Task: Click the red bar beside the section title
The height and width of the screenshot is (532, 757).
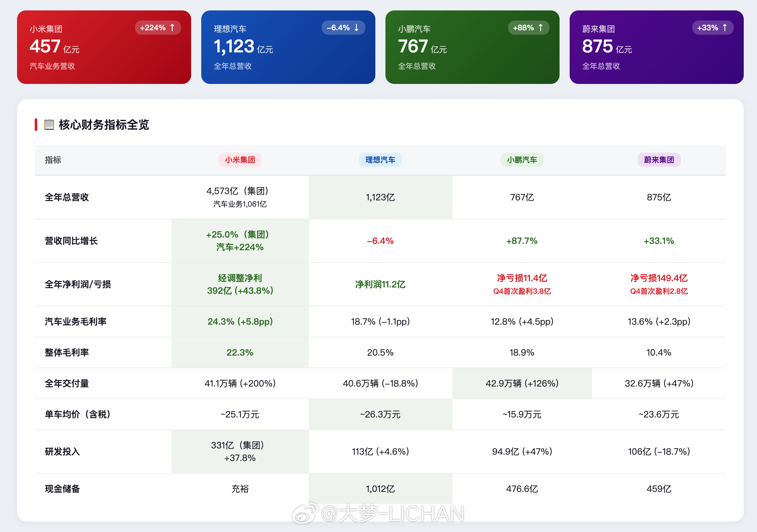Action: [36, 125]
